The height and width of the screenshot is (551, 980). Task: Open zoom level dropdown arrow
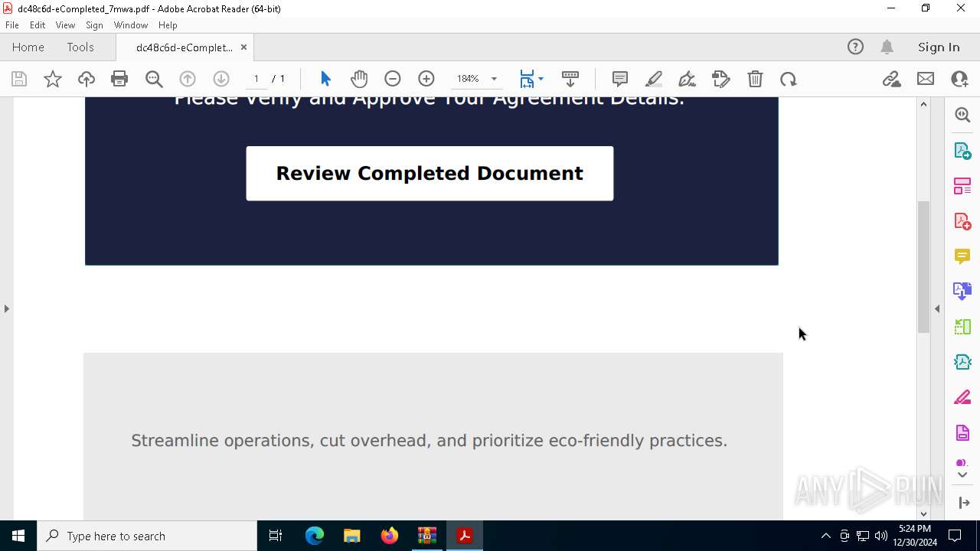tap(494, 79)
